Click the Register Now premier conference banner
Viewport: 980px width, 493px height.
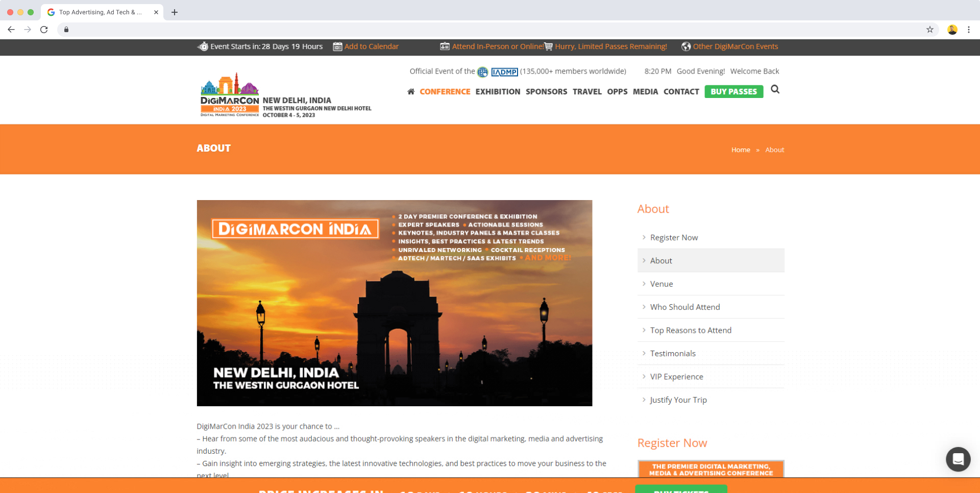click(711, 469)
